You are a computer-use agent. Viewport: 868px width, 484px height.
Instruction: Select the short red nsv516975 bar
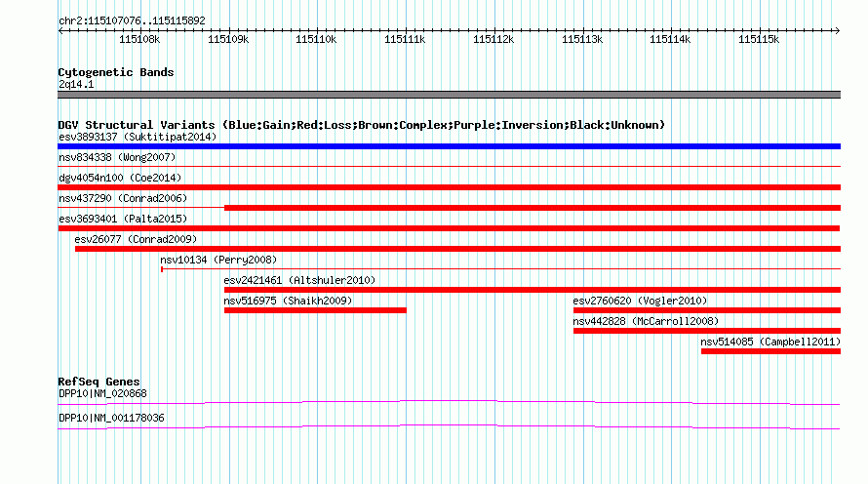pyautogui.click(x=315, y=310)
